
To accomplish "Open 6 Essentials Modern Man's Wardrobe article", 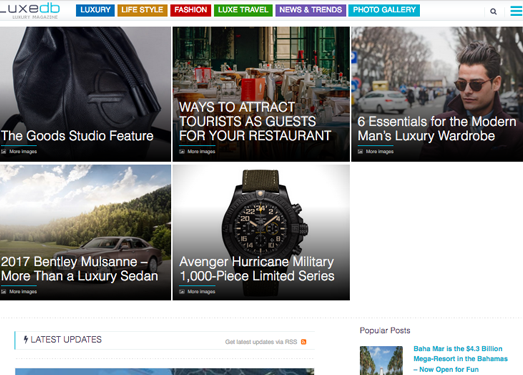I will (437, 129).
